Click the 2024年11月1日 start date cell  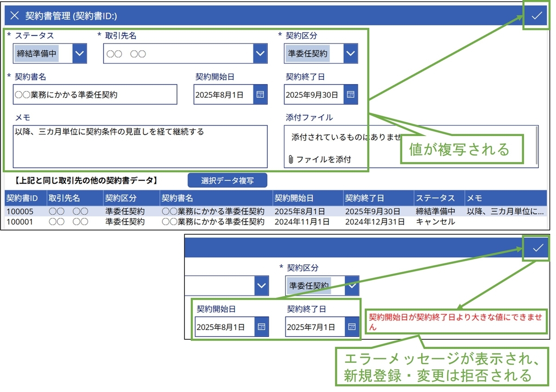pos(302,222)
